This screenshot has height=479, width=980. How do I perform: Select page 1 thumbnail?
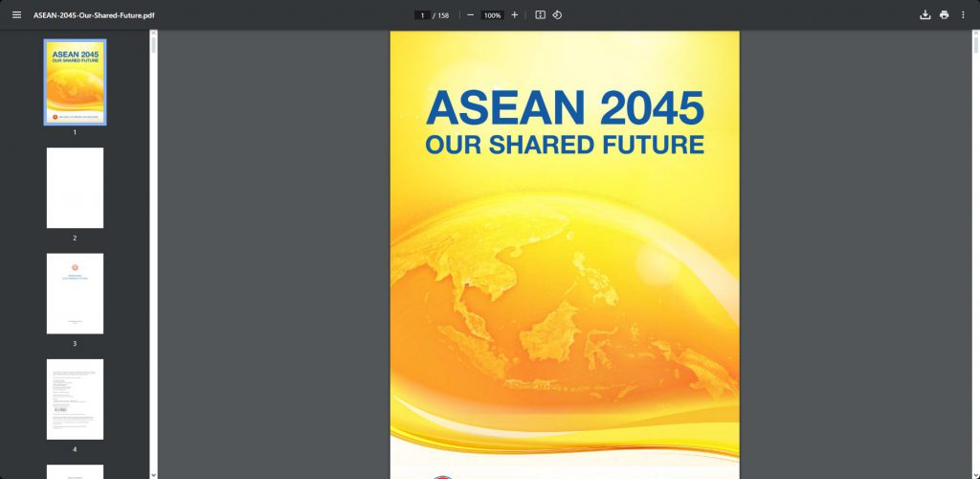pos(75,82)
